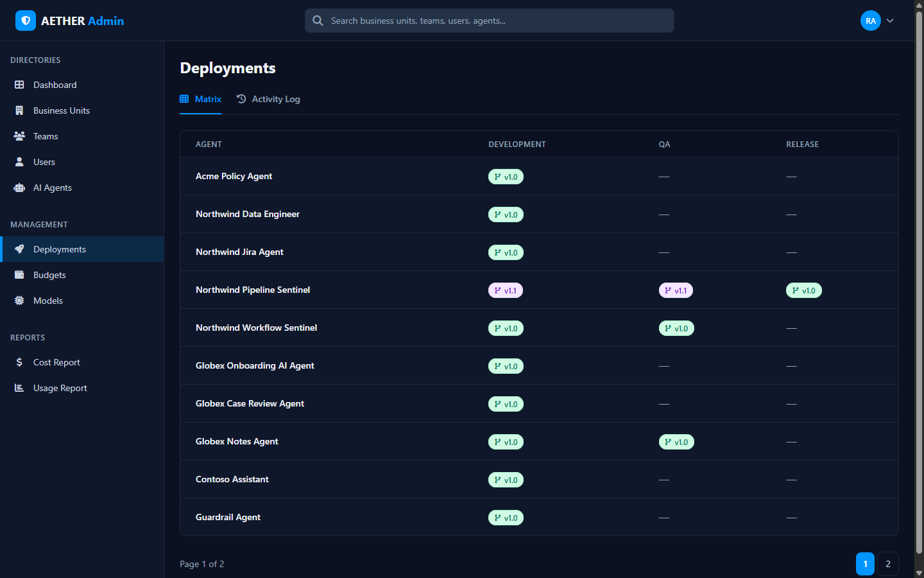Click the page vertical scrollbar
The height and width of the screenshot is (578, 924).
(x=919, y=283)
